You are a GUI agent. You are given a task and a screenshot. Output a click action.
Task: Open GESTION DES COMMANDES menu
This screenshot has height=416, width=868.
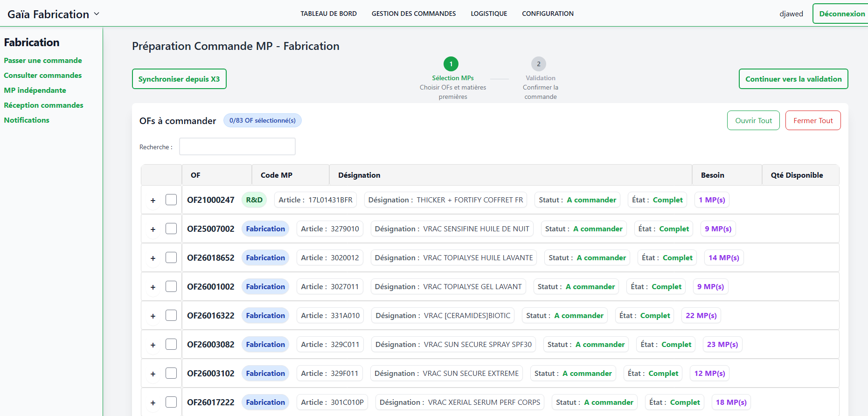click(x=414, y=14)
